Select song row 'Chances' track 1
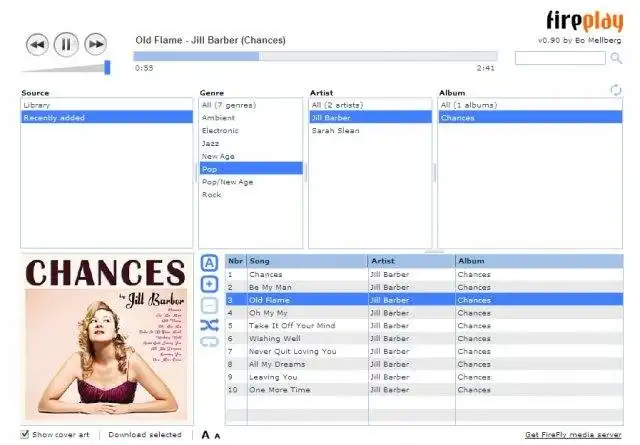 click(424, 274)
